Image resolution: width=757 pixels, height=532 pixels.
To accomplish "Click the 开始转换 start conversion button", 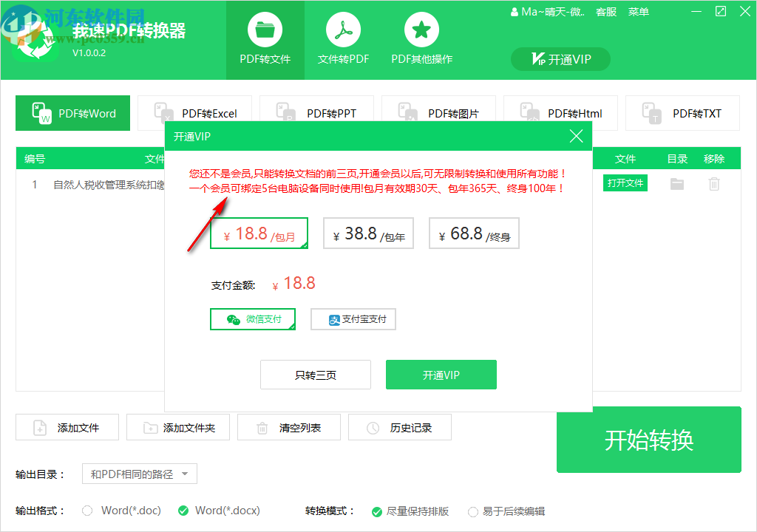I will tap(648, 440).
